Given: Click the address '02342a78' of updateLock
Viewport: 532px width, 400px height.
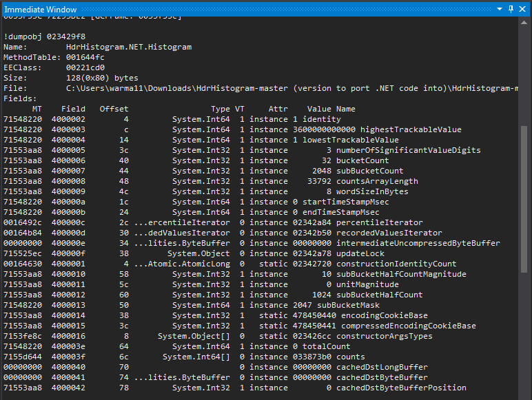Looking at the screenshot, I should [x=312, y=254].
